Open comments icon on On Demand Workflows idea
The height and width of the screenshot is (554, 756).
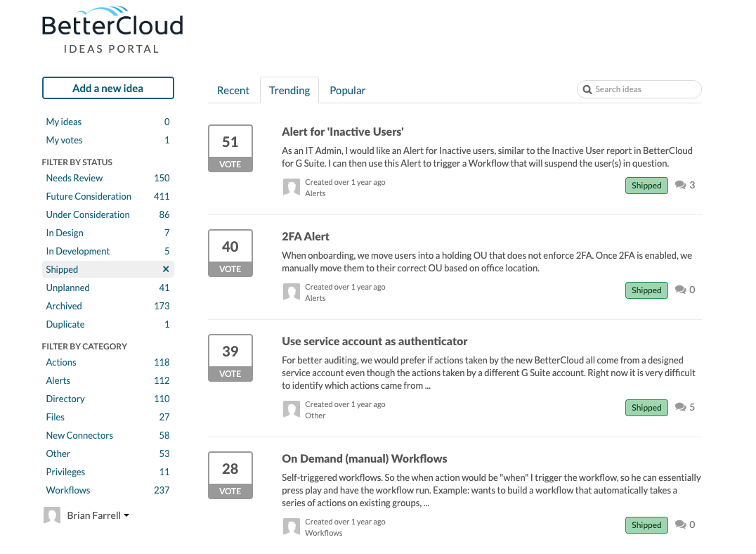(x=680, y=524)
